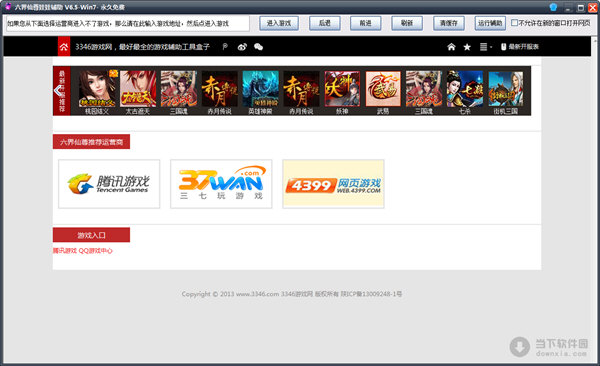Select the 4399 web games operator logo
Viewport: 600px width, 366px height.
point(333,184)
